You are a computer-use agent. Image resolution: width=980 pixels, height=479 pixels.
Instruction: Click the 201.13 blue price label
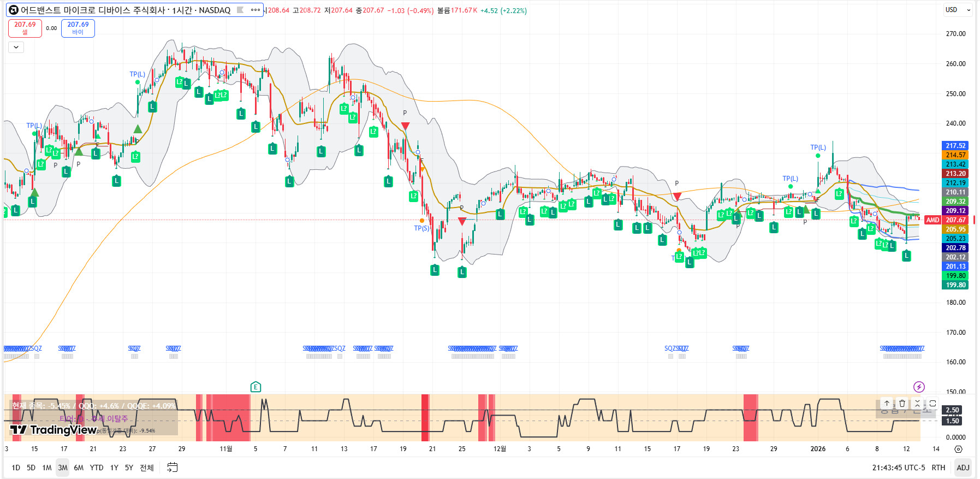click(x=955, y=267)
